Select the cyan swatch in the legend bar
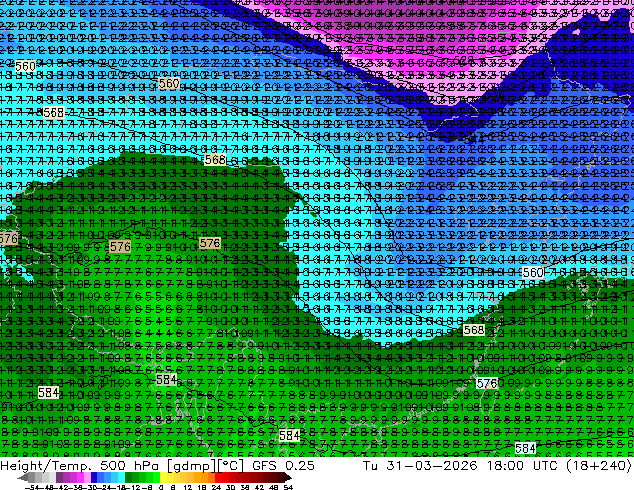Screen dimensions: 634x490 [x=122, y=477]
